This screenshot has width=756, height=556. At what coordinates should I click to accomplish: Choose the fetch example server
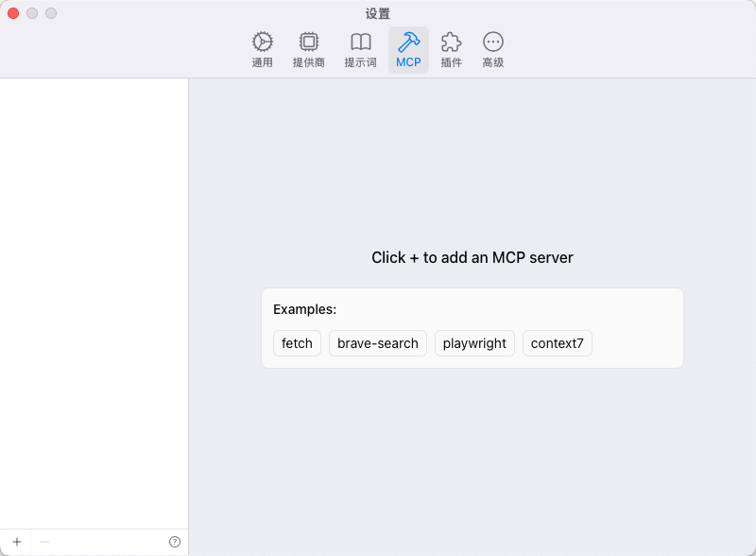[x=297, y=343]
